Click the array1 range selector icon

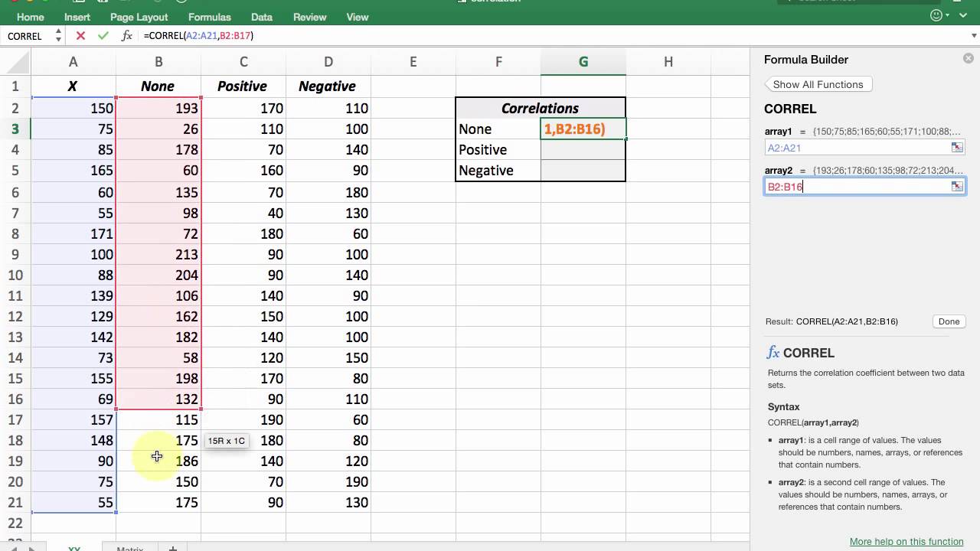click(957, 147)
